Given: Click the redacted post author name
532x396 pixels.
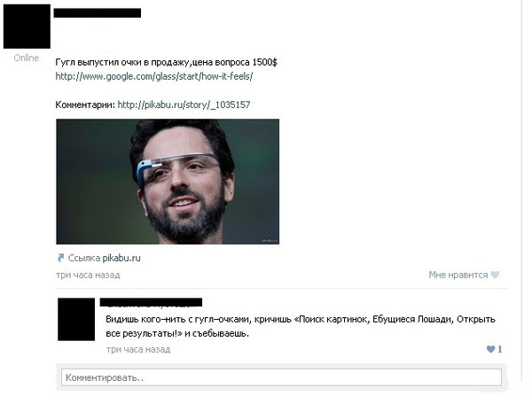Looking at the screenshot, I should [x=98, y=13].
